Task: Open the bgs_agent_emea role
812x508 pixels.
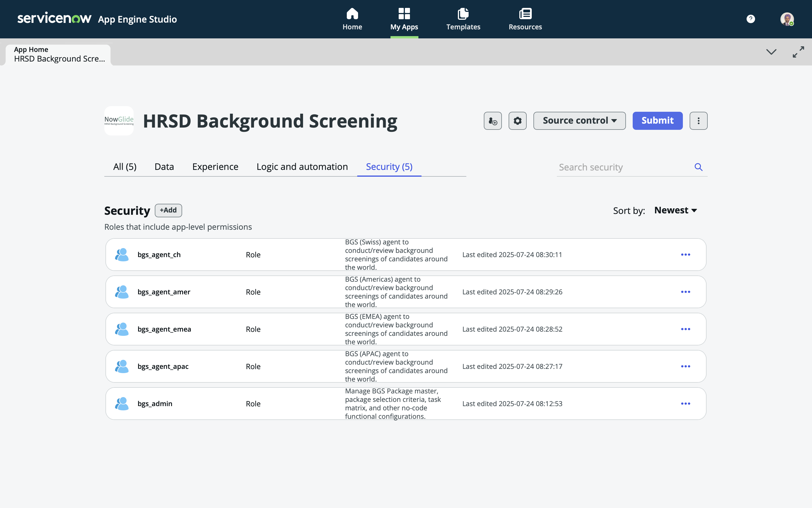Action: [164, 329]
